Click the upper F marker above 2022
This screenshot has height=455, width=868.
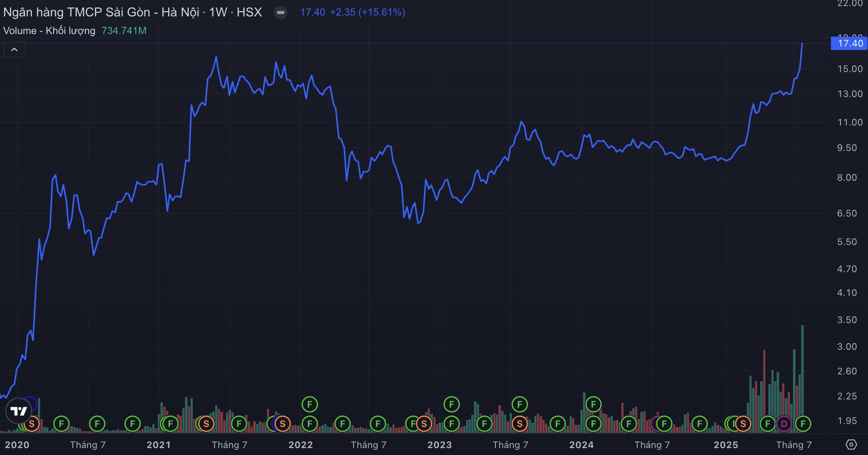point(310,405)
